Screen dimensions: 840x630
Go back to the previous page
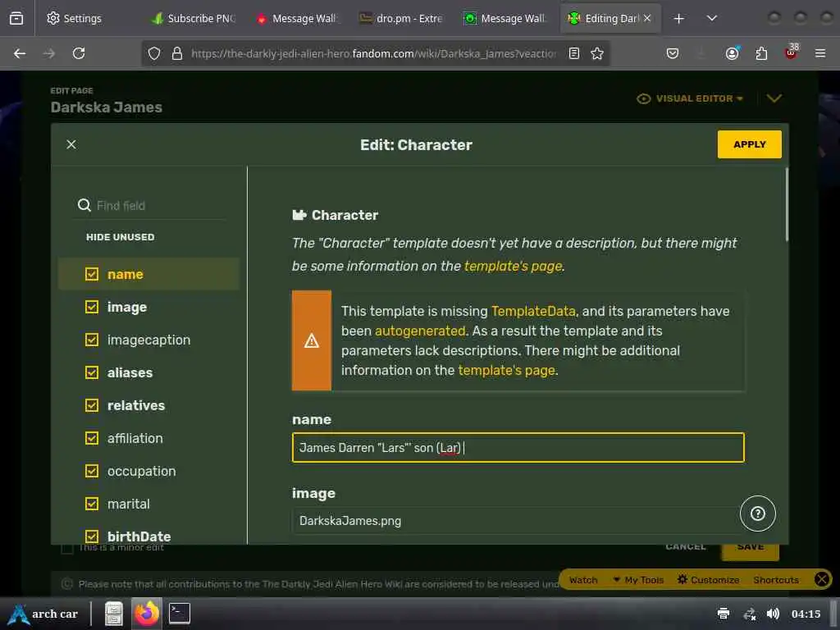[x=20, y=53]
